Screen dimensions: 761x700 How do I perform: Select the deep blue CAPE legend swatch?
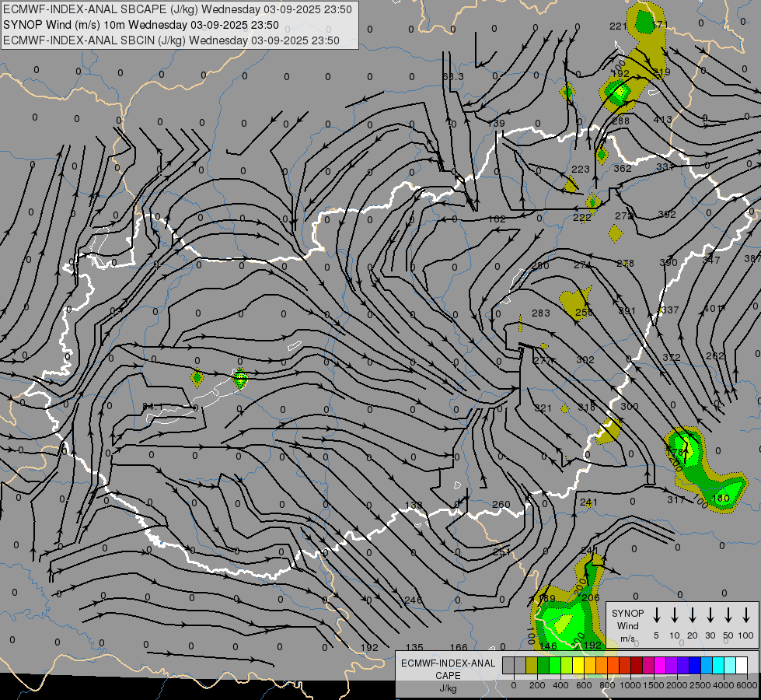(x=694, y=666)
